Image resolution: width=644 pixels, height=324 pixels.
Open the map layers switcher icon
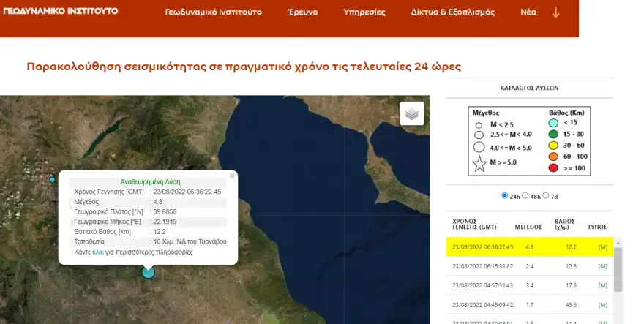coord(412,113)
